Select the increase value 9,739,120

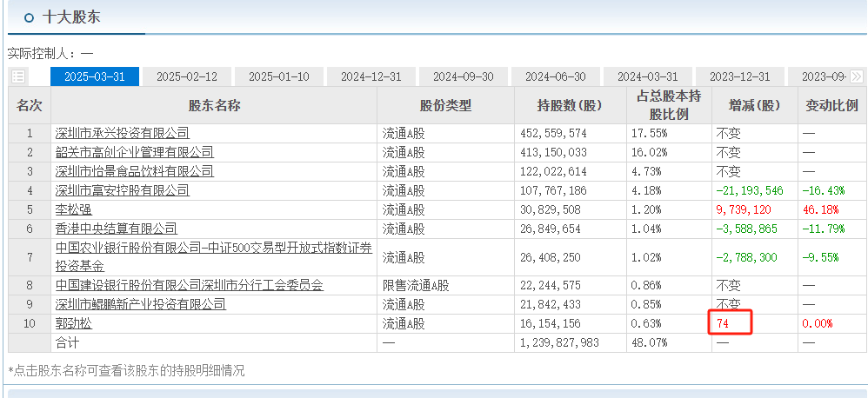tap(744, 209)
